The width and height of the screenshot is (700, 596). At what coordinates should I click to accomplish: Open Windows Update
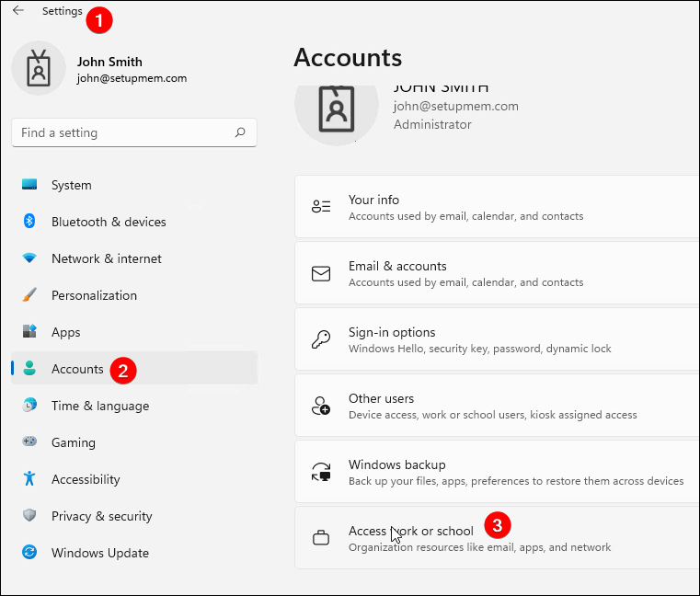tap(134, 553)
